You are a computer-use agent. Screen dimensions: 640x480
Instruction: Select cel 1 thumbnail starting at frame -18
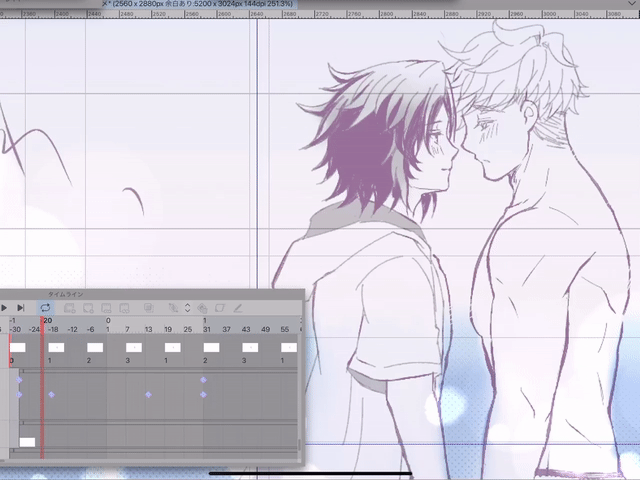tap(56, 347)
